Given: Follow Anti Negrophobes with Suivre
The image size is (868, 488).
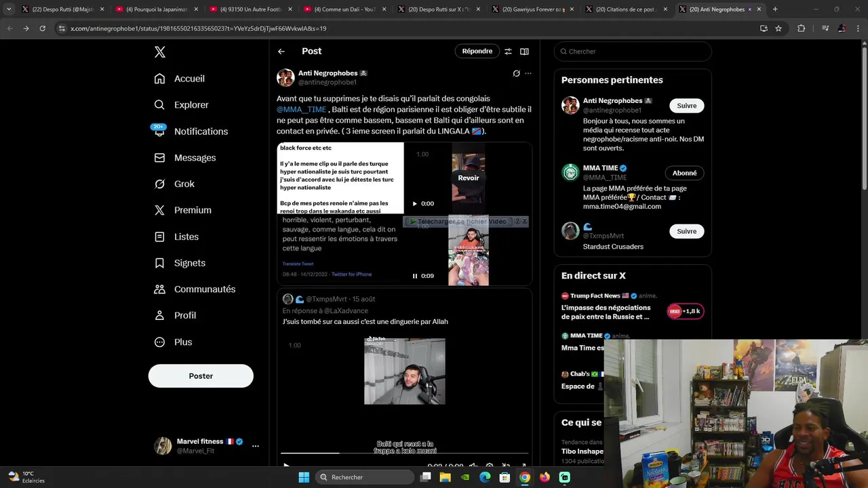Looking at the screenshot, I should (686, 106).
